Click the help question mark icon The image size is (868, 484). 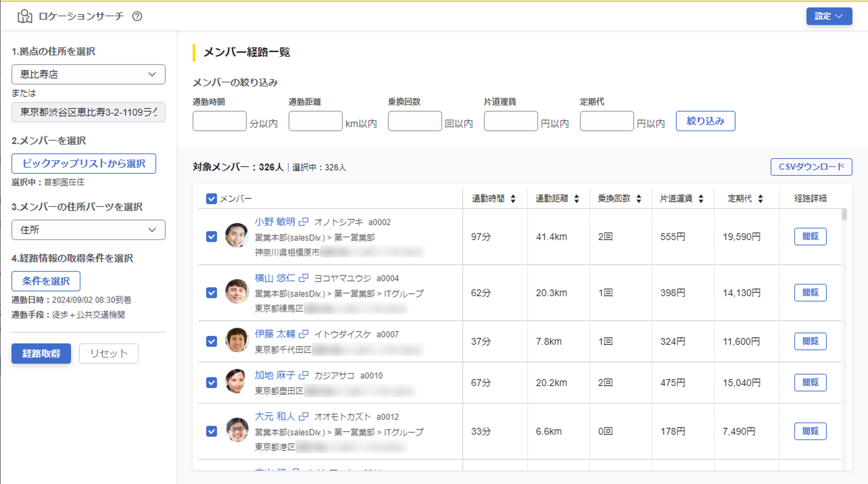click(137, 16)
